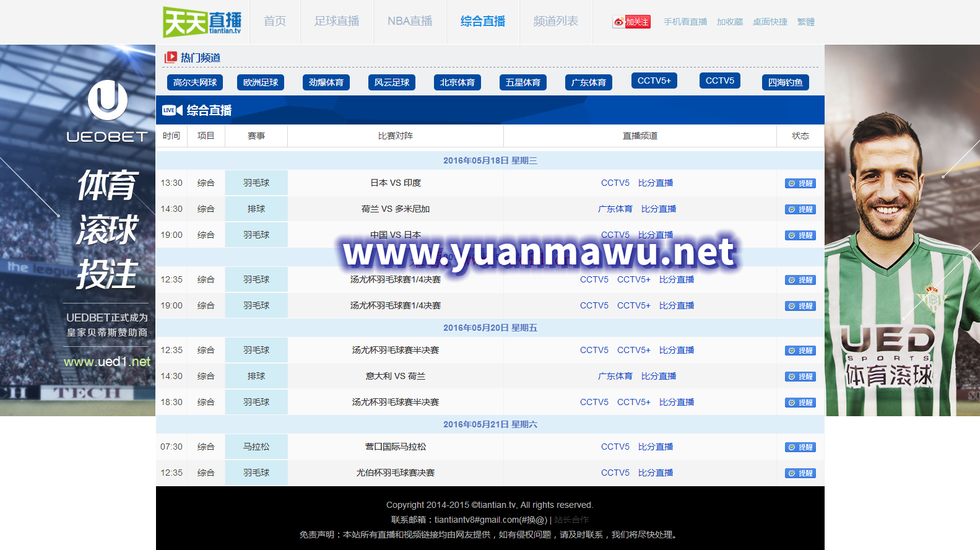
Task: Click 羽毛球 cell in 日本 VS 印度 row
Action: pyautogui.click(x=256, y=183)
